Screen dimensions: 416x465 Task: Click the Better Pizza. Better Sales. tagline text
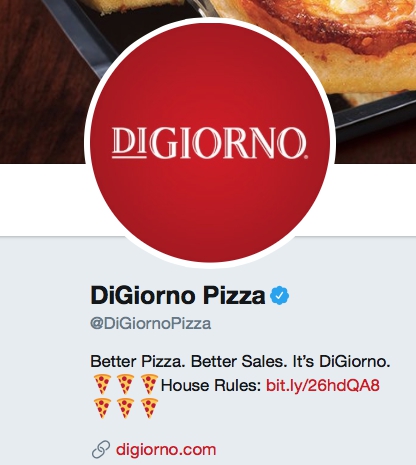pos(189,361)
